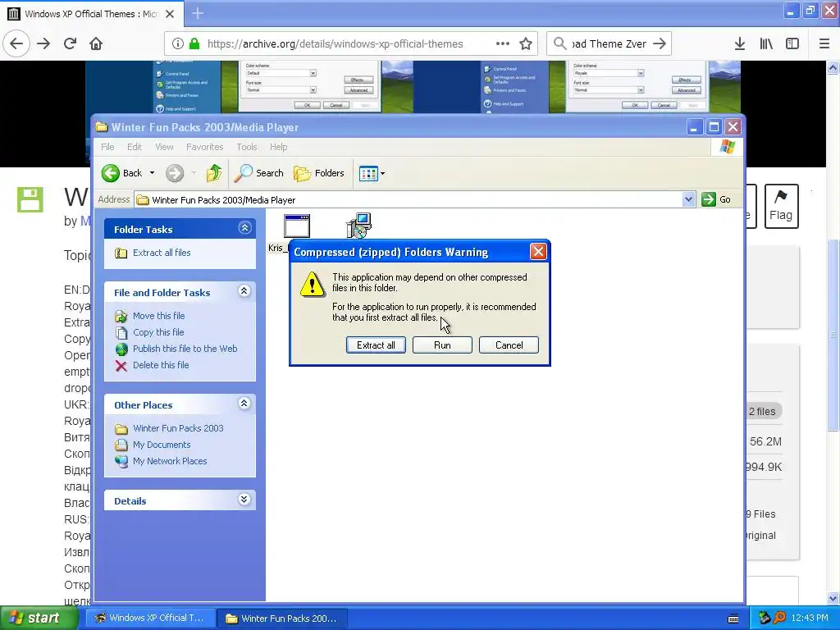Toggle the Folders pane button

click(319, 173)
